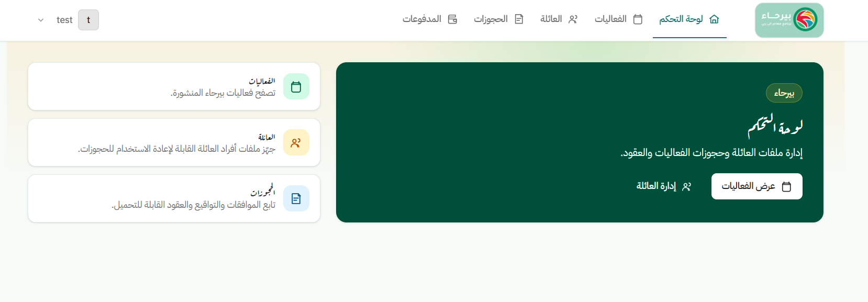This screenshot has width=868, height=302.
Task: Click the blue document icon in الحجوزات card
Action: click(x=296, y=198)
